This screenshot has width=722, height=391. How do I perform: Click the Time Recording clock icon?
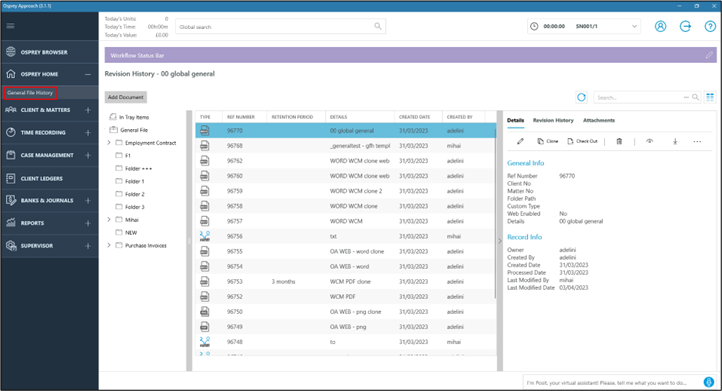point(11,132)
